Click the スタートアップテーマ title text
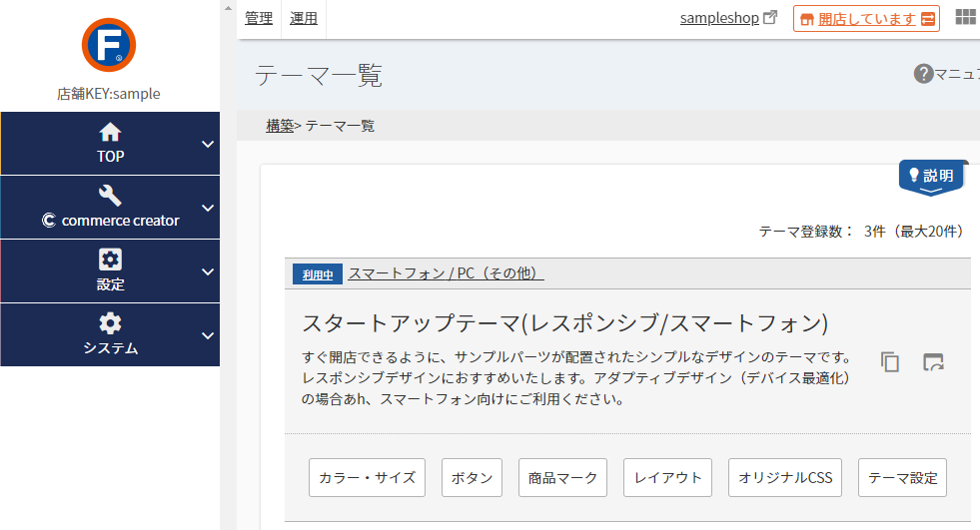This screenshot has width=980, height=530. pyautogui.click(x=565, y=323)
